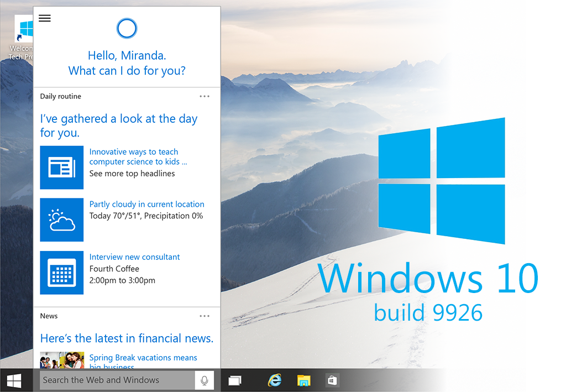The width and height of the screenshot is (566, 392).
Task: Open 'Innovative ways to teach computer science' headline
Action: tap(138, 156)
